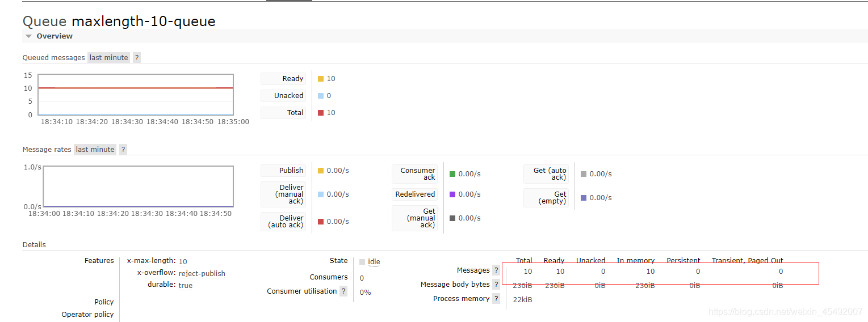
Task: Click violet swatch beside Get (empty) rate
Action: [x=584, y=198]
